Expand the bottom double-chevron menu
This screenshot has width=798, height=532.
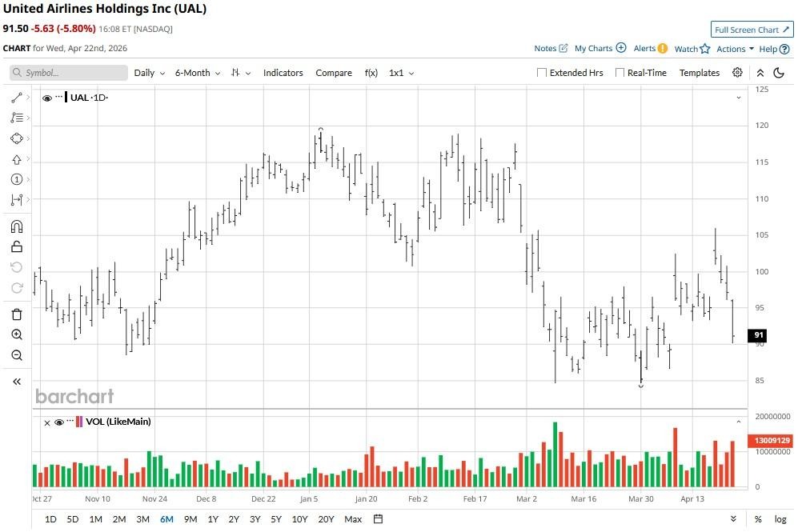pos(733,518)
